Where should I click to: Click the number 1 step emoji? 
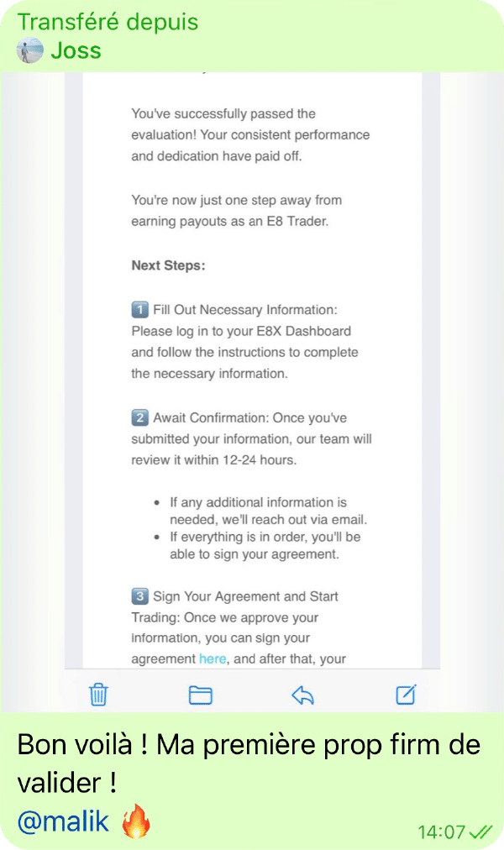[x=139, y=309]
